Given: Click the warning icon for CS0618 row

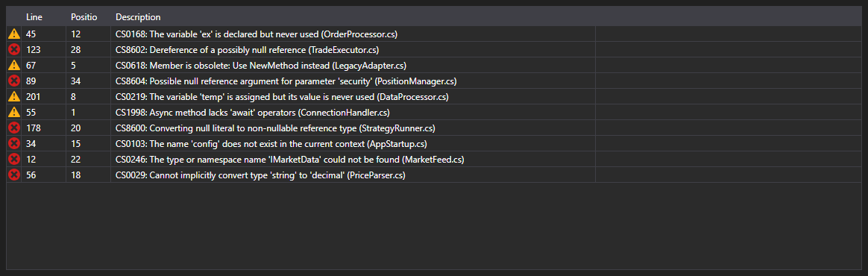Looking at the screenshot, I should pos(14,66).
